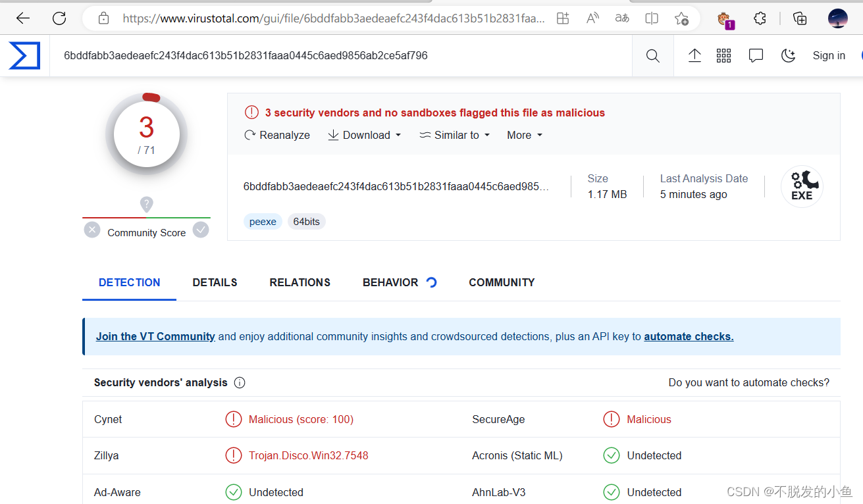The image size is (863, 504).
Task: Click the red alert icon next to Cynet
Action: tap(234, 419)
